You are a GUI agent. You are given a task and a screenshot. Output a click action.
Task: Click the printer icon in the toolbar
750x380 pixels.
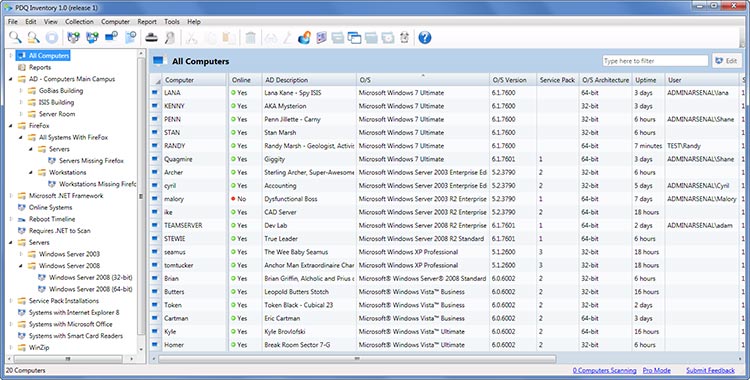tap(152, 37)
